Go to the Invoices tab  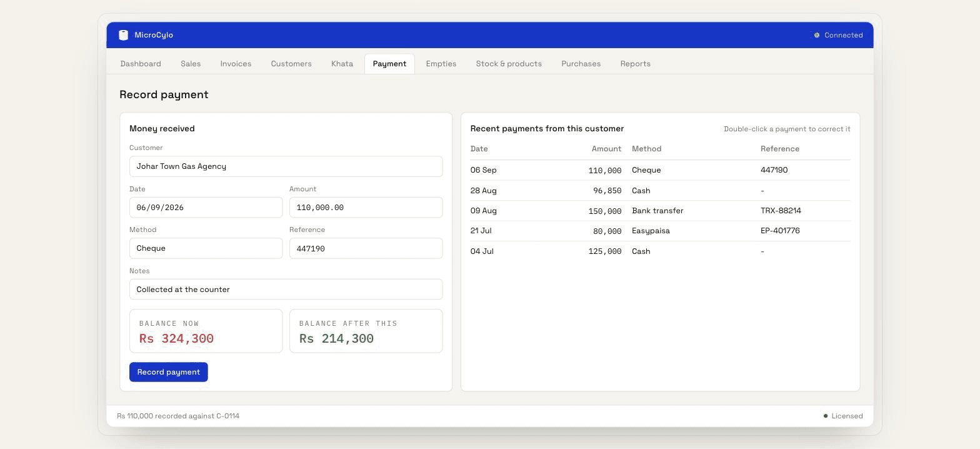click(236, 64)
